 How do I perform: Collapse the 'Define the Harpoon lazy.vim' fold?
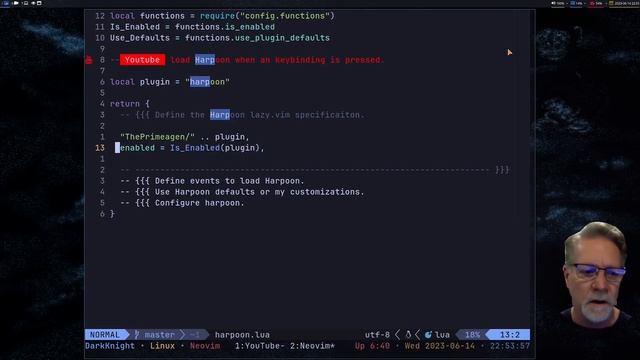pos(242,115)
